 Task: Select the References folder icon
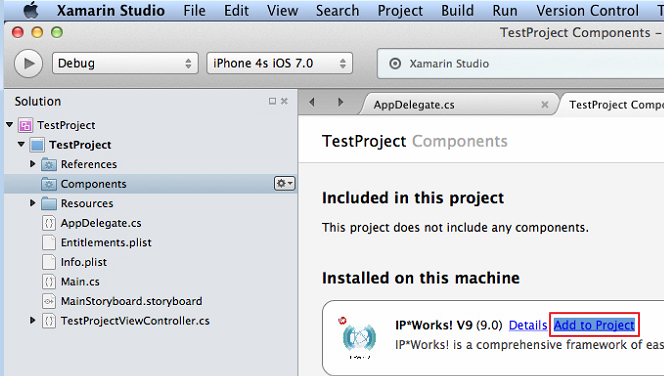[49, 164]
